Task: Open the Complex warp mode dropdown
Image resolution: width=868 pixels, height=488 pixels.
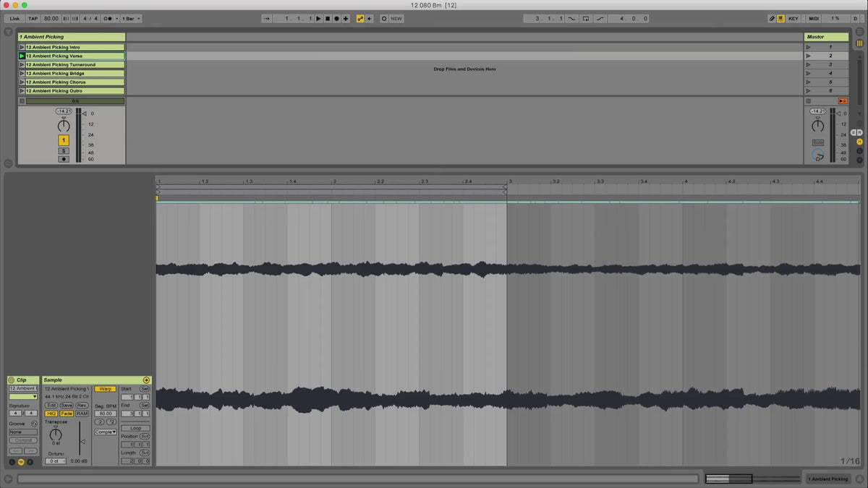Action: click(x=105, y=432)
